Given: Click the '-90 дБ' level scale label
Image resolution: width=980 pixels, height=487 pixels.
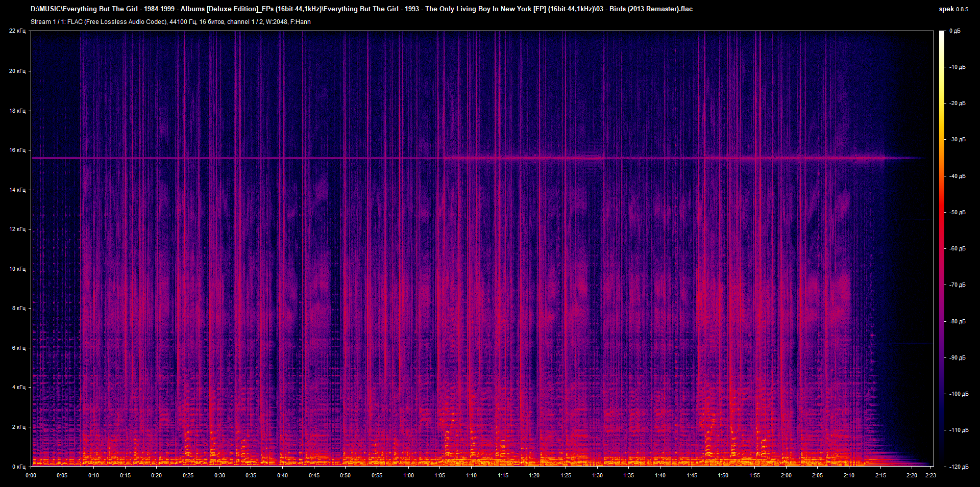Looking at the screenshot, I should tap(958, 358).
